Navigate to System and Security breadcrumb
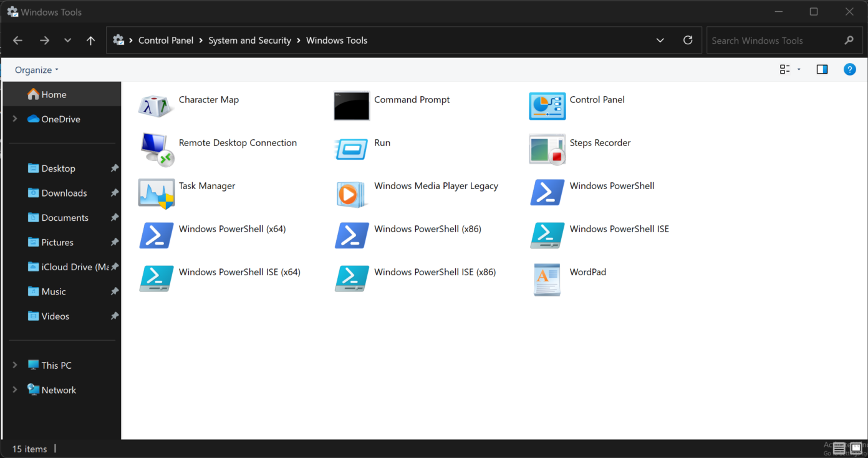 (249, 40)
